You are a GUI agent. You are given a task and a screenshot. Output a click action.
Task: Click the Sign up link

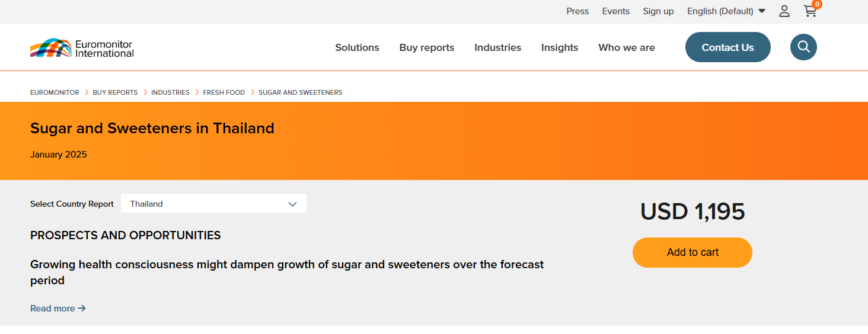pos(658,11)
